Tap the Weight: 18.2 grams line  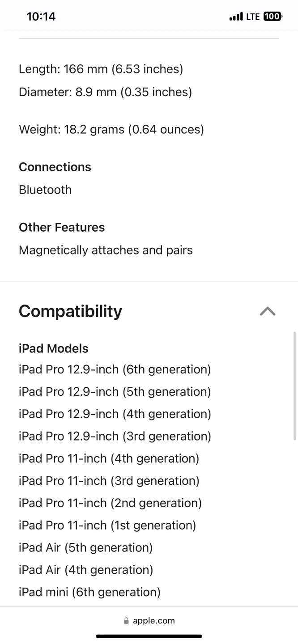coord(111,130)
